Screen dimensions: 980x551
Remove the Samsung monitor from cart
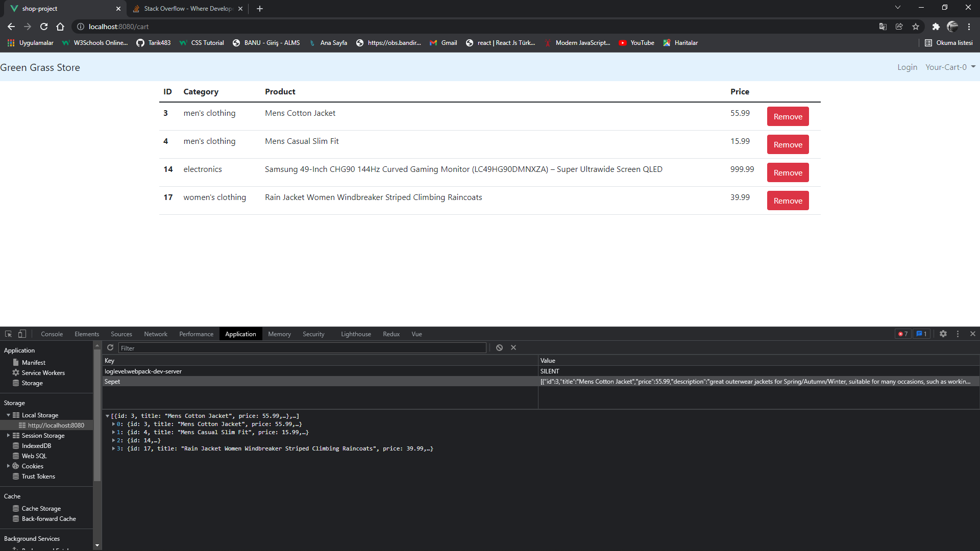point(788,172)
